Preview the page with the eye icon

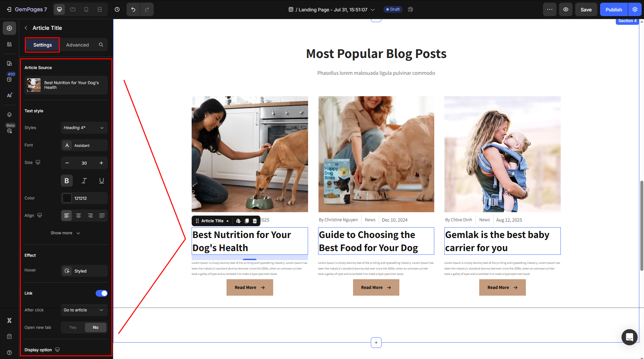pyautogui.click(x=565, y=9)
